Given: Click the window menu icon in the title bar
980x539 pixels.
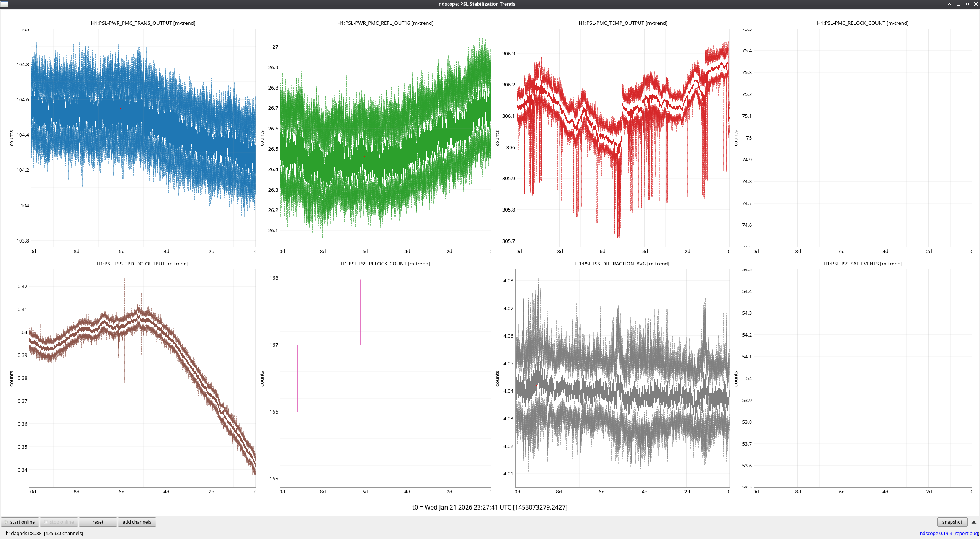Looking at the screenshot, I should pyautogui.click(x=4, y=4).
